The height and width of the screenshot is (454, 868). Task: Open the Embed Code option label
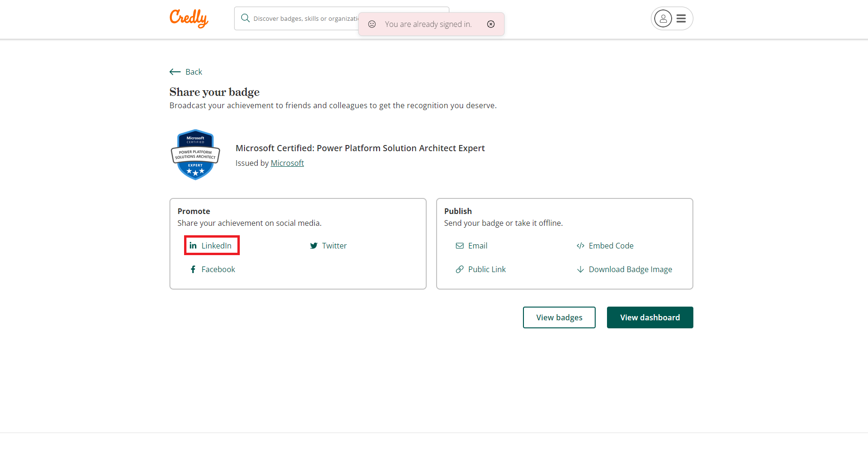tap(611, 246)
